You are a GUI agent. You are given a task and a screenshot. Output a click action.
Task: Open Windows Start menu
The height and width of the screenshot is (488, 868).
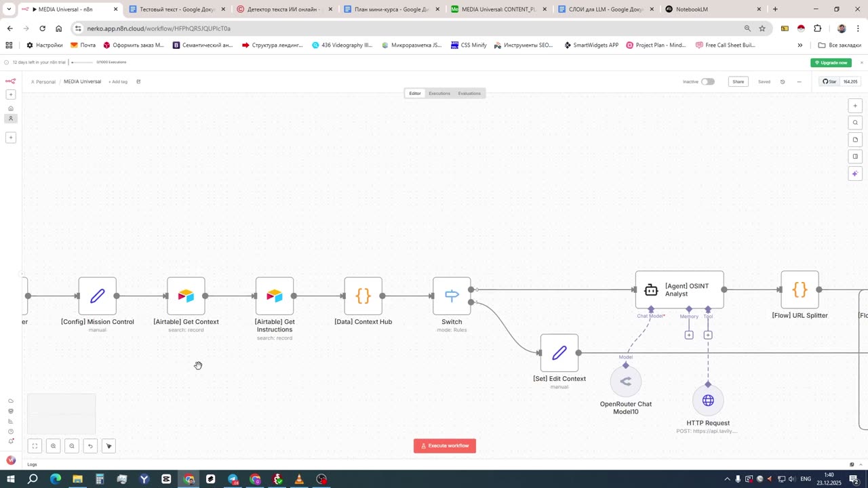click(x=10, y=479)
